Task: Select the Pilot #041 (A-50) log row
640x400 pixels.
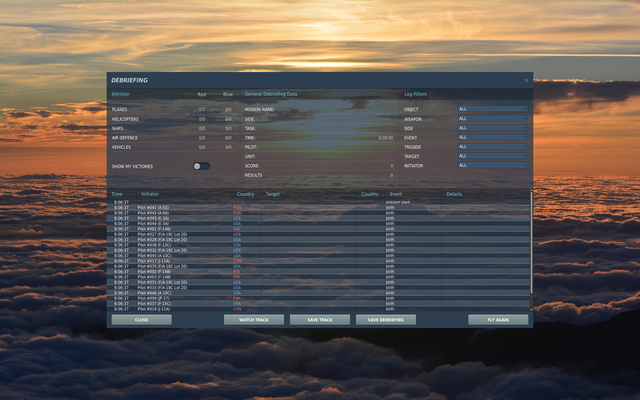Action: click(318, 208)
